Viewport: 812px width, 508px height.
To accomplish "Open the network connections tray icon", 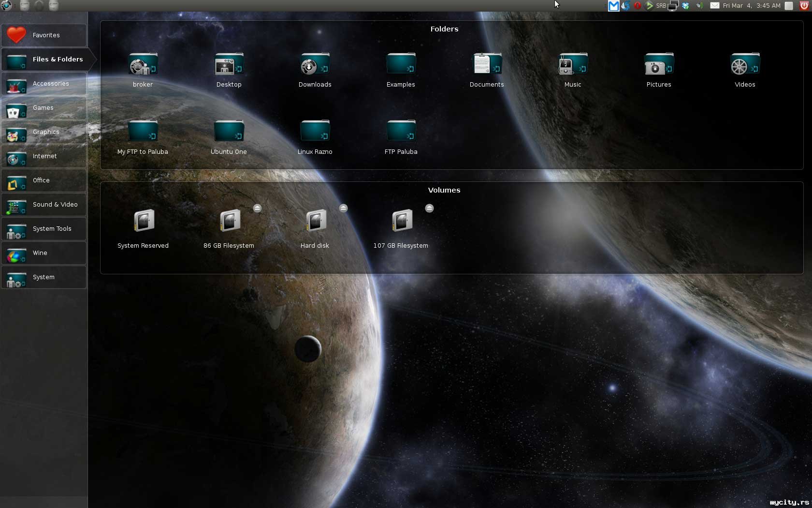I will (x=673, y=6).
